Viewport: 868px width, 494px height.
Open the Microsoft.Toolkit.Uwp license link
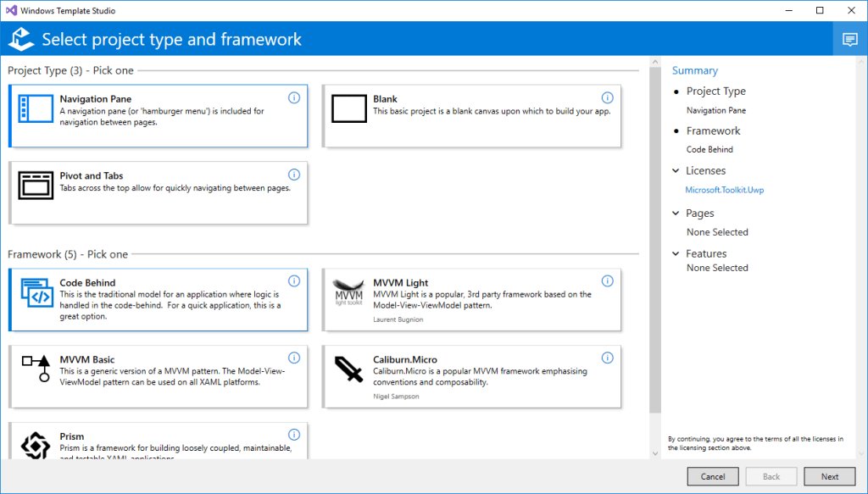(x=726, y=191)
